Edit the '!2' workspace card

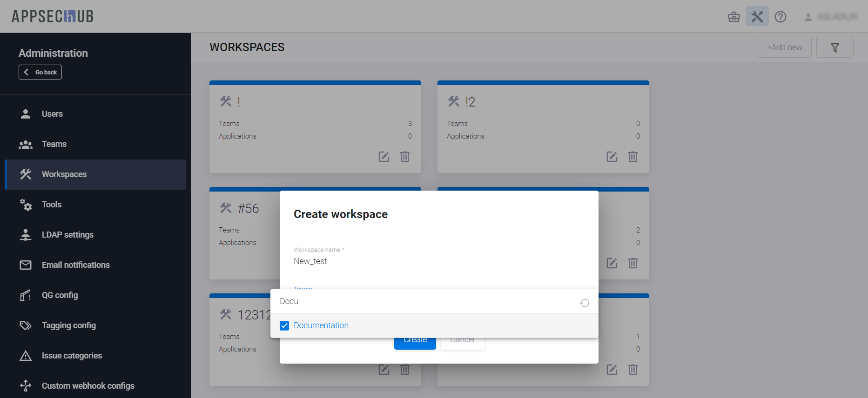click(612, 157)
